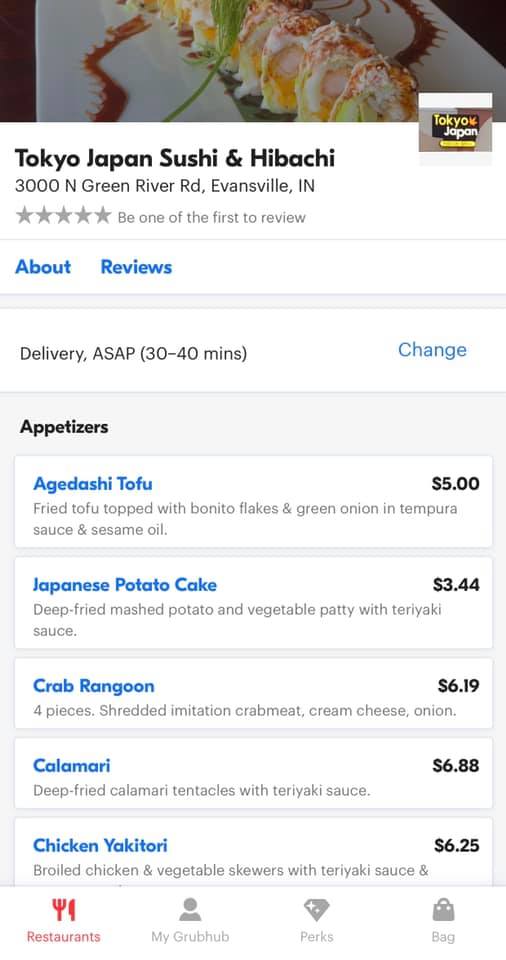Tap the Tokyo Japan restaurant logo

point(455,129)
